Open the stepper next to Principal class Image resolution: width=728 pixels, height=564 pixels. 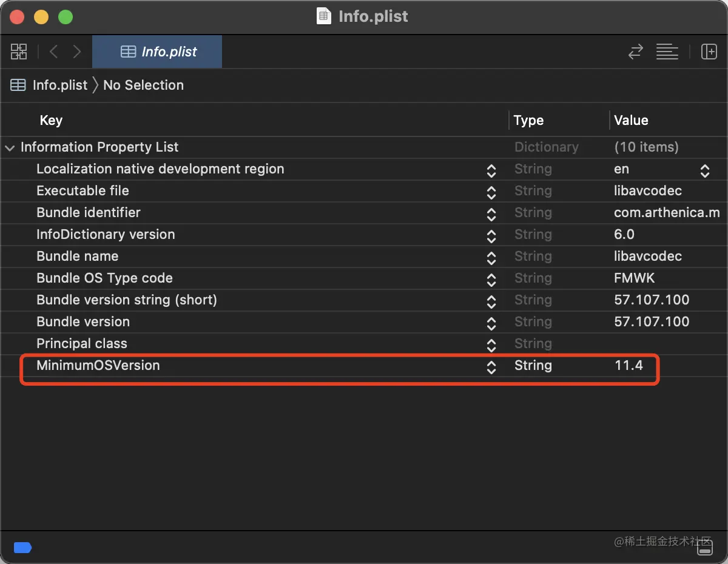click(491, 344)
